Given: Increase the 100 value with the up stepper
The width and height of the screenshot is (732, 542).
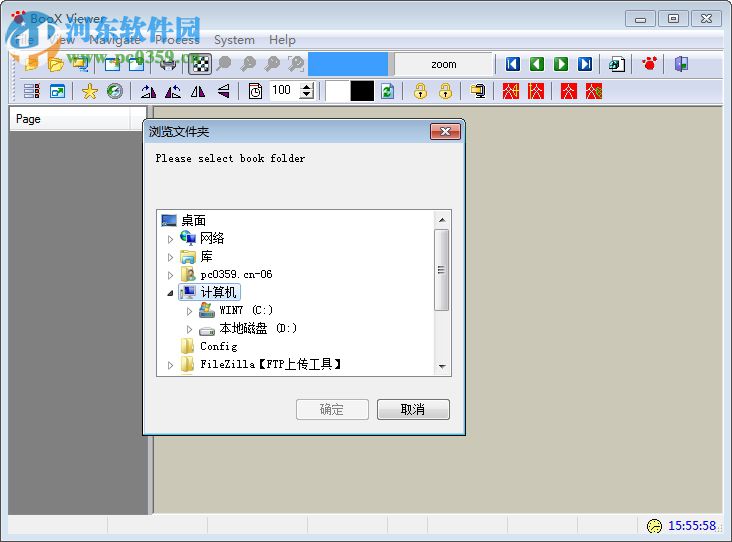Looking at the screenshot, I should tap(306, 86).
